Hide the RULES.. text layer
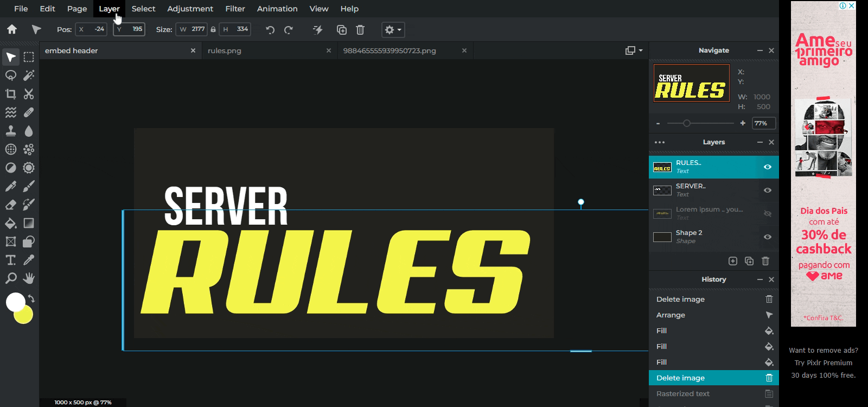 click(x=768, y=167)
